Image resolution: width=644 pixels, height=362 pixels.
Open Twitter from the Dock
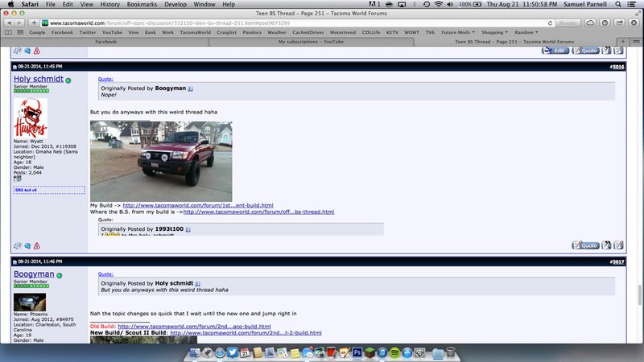[233, 352]
